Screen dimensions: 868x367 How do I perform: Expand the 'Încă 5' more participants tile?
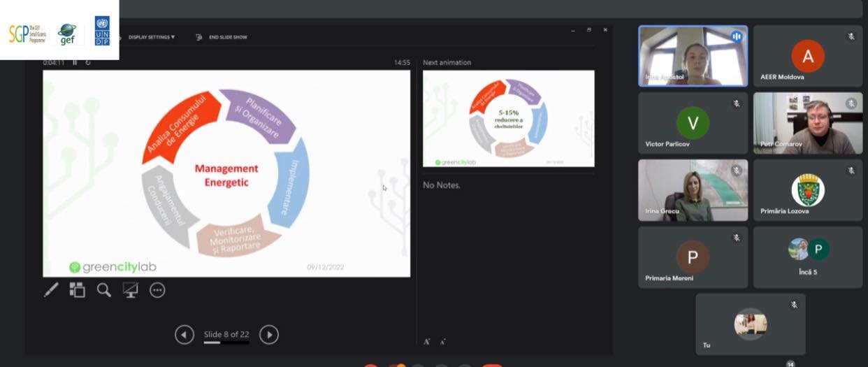coord(808,255)
